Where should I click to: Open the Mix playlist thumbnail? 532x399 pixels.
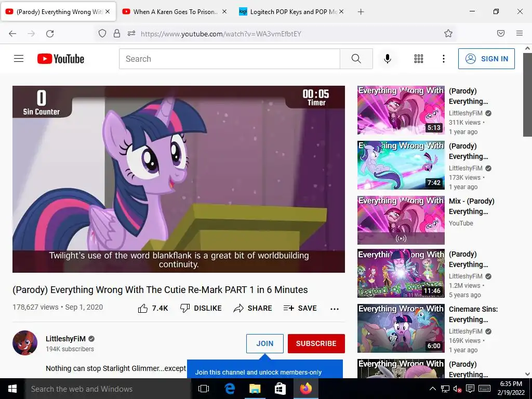(401, 220)
